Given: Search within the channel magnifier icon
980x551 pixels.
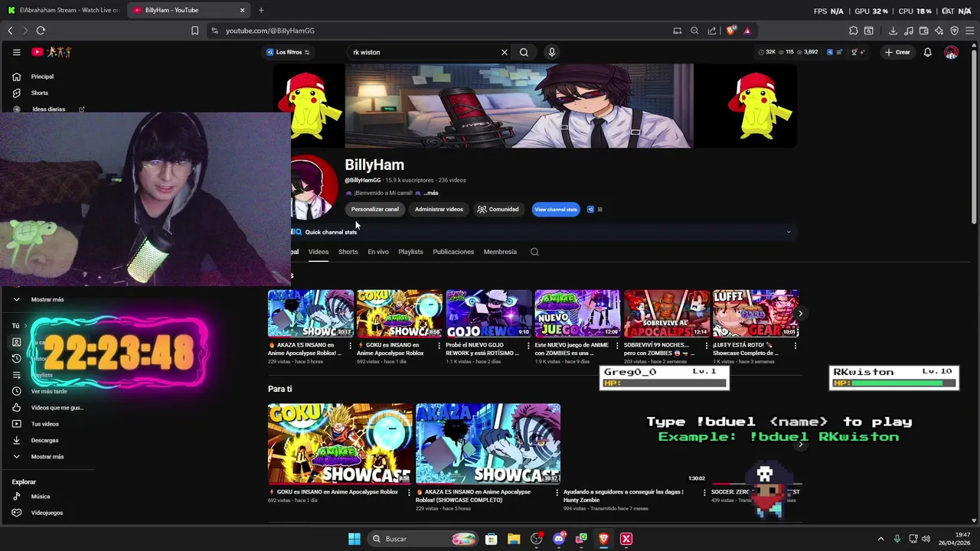Looking at the screenshot, I should pyautogui.click(x=534, y=252).
